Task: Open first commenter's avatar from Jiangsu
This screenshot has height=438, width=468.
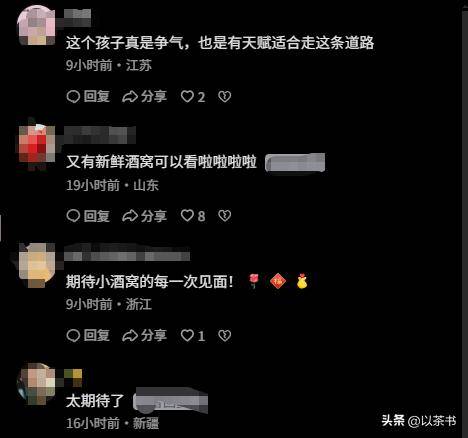Action: 36,25
